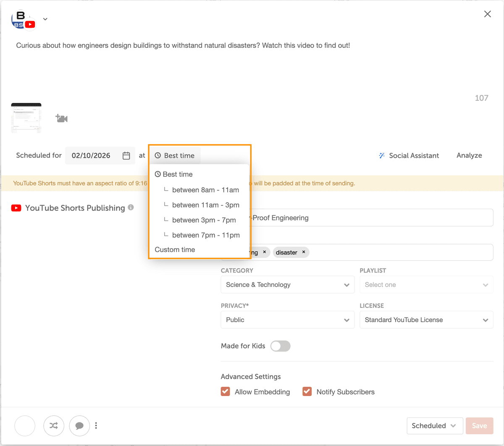
Task: Click the shuffle post variations icon
Action: [x=54, y=425]
